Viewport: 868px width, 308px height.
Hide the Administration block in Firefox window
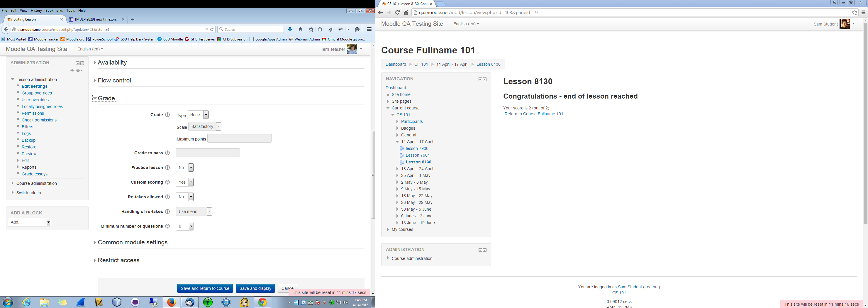click(77, 63)
